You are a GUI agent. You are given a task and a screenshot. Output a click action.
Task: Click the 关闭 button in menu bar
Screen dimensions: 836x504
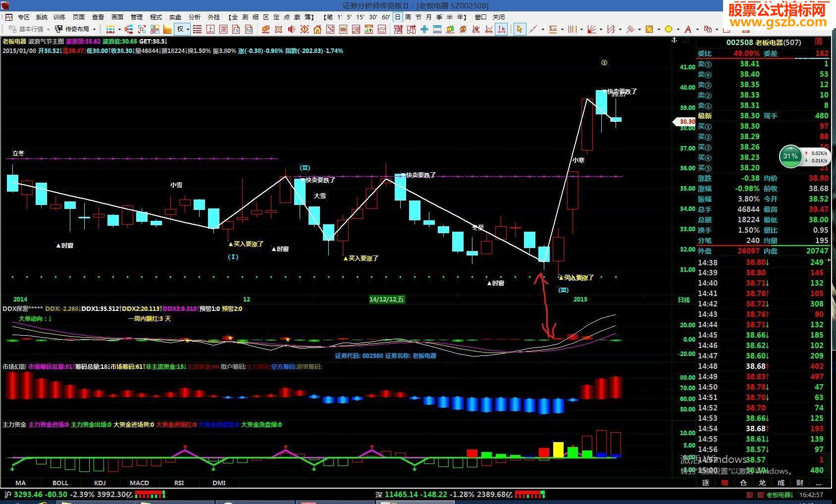pos(498,17)
